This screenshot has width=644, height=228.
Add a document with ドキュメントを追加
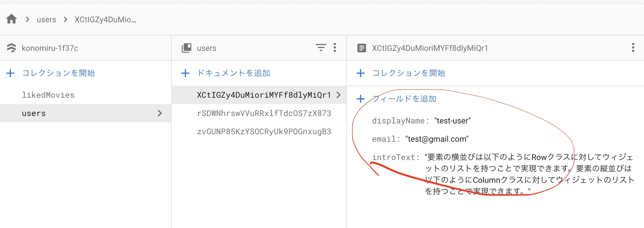pos(234,73)
